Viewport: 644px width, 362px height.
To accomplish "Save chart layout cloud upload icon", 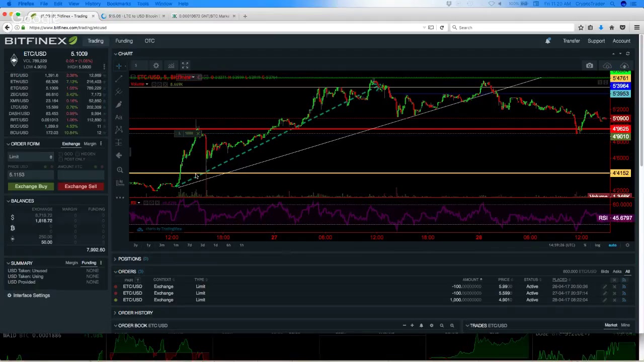I will (x=624, y=66).
